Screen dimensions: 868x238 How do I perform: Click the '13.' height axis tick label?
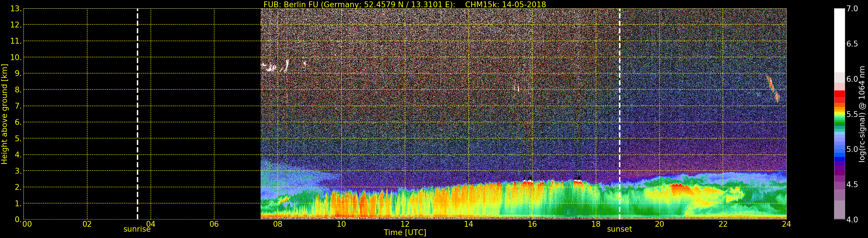tap(16, 9)
